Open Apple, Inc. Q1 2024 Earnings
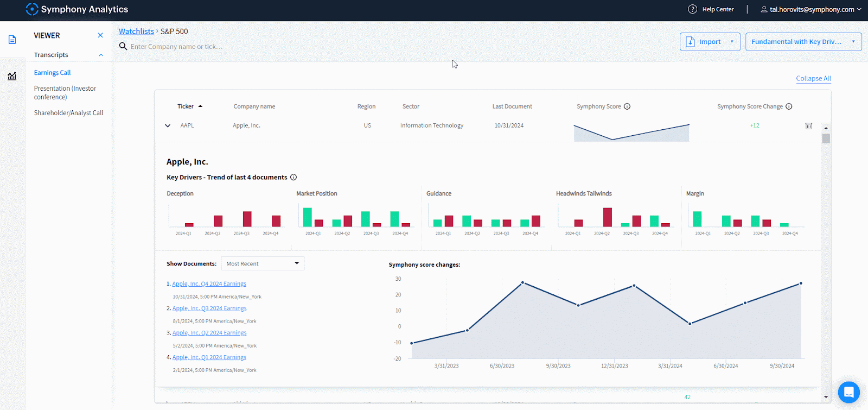868x410 pixels. coord(209,357)
